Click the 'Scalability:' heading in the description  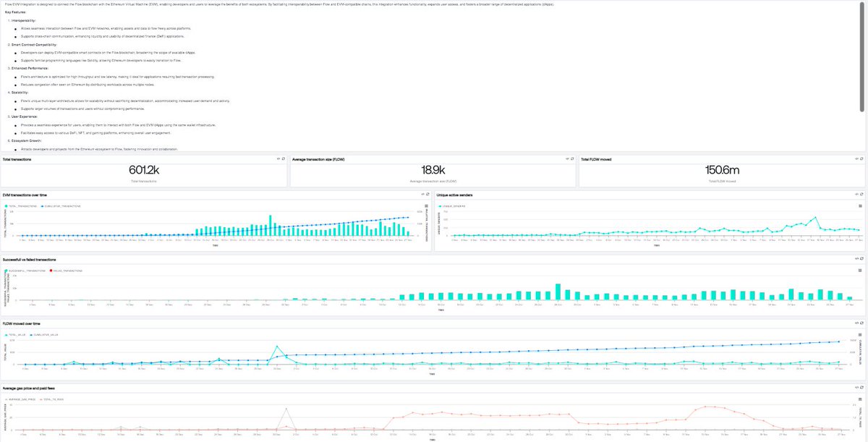(x=20, y=93)
